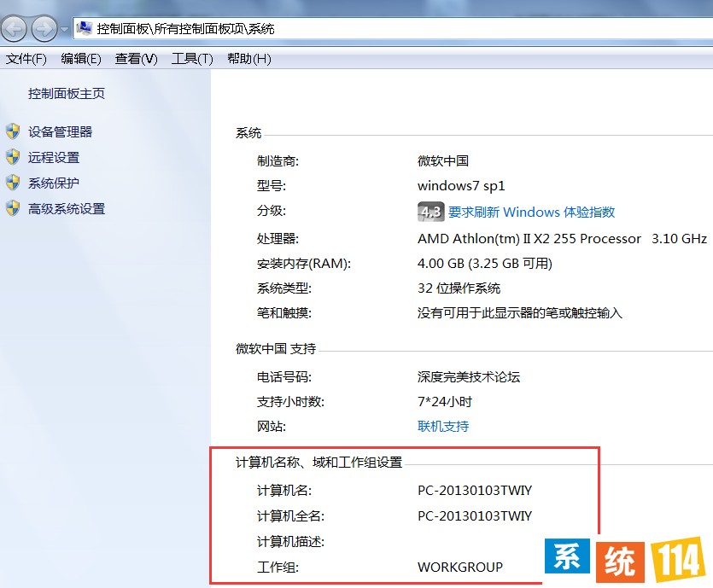Click the control panel icon in address bar
Screen dimensions: 713x588
pos(83,26)
